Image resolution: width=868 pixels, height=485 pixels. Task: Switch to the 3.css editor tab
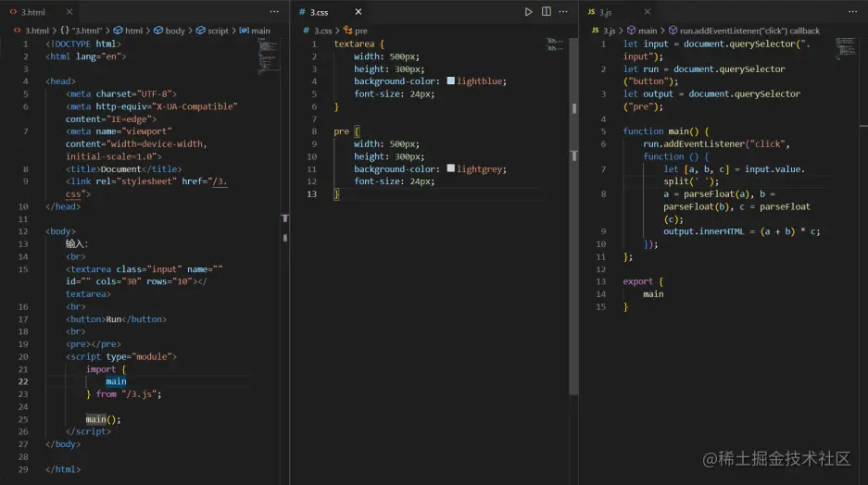319,12
